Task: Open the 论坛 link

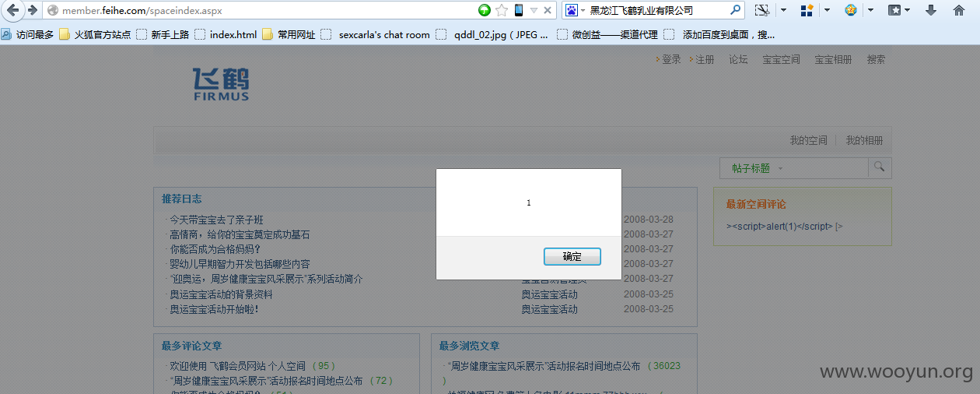Action: pyautogui.click(x=738, y=59)
